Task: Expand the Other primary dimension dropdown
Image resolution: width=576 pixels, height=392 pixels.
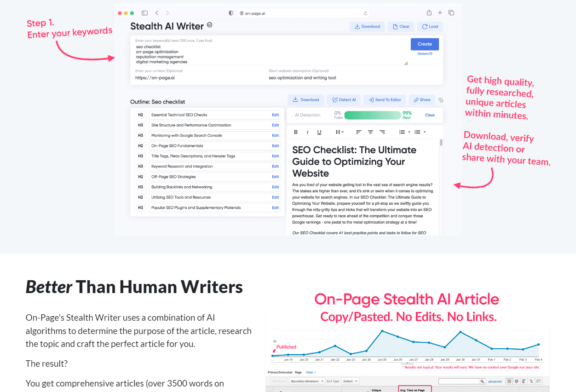Action: 311,372
